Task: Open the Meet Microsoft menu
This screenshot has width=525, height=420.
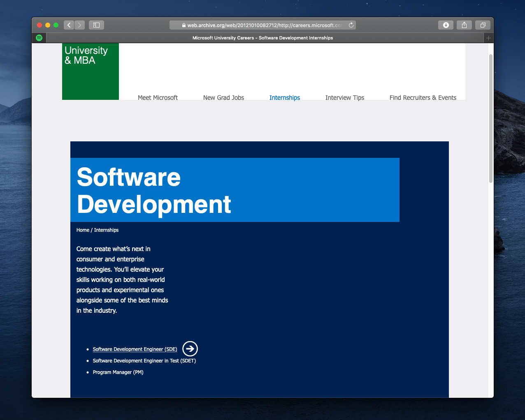Action: [x=158, y=98]
